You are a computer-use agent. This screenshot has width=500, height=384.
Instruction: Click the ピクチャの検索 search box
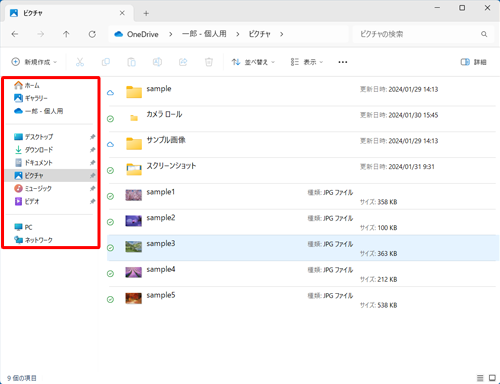point(422,34)
